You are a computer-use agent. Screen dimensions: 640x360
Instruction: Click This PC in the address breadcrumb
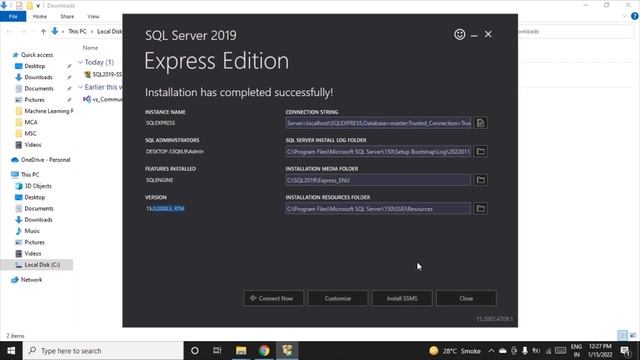(77, 31)
